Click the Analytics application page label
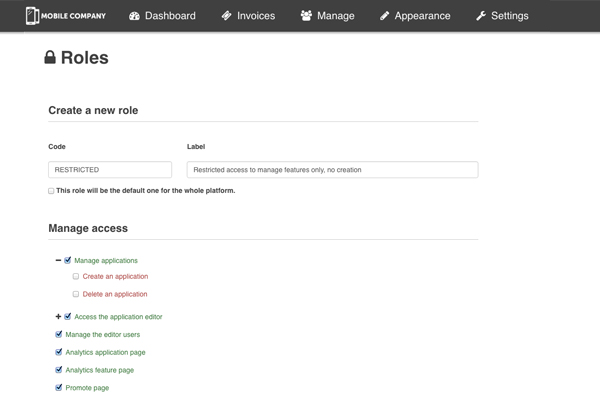This screenshot has height=400, width=600. click(x=105, y=352)
